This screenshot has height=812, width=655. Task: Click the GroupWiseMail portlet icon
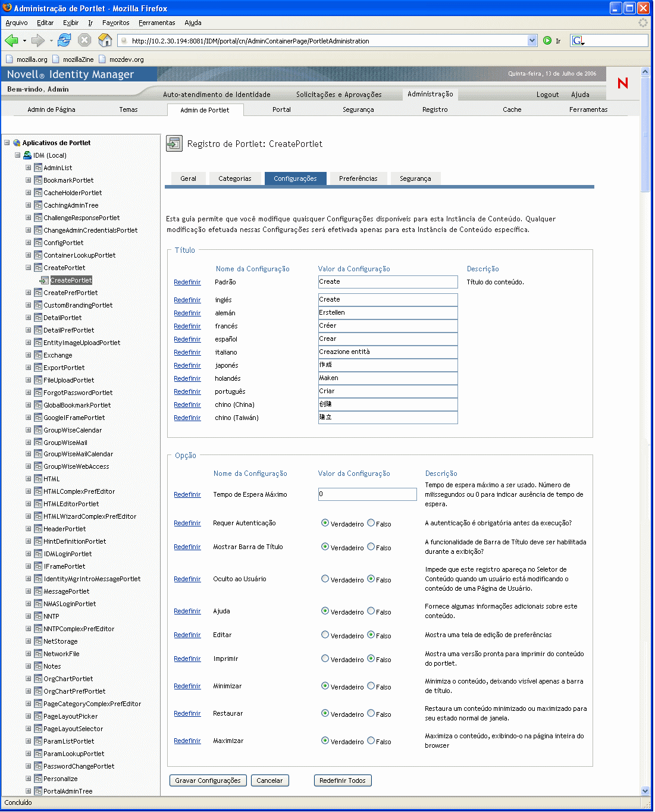38,443
